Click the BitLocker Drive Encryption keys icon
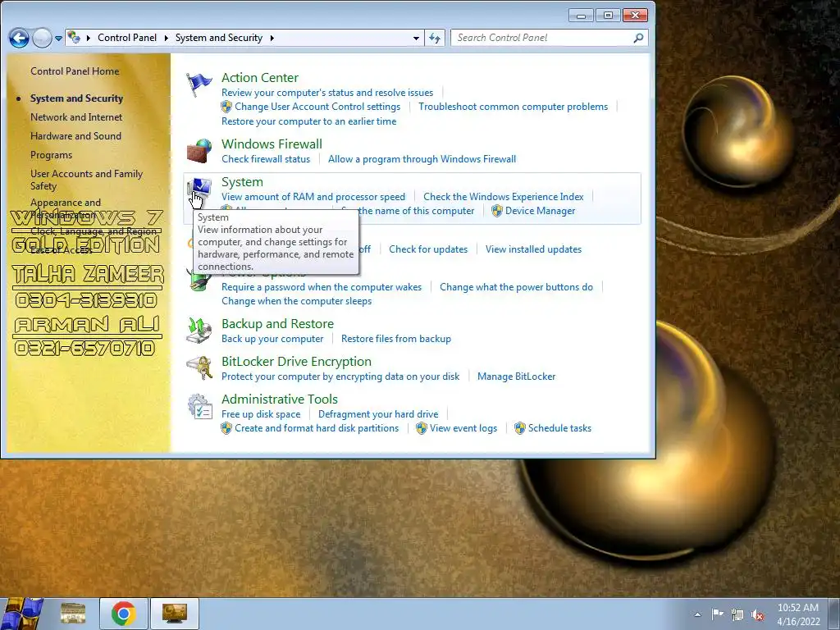The width and height of the screenshot is (840, 630). click(x=199, y=368)
